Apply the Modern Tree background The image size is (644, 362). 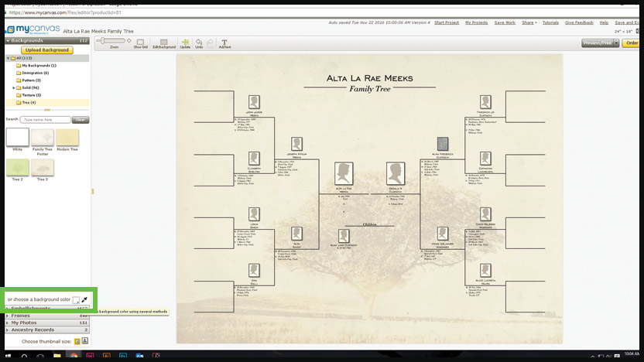[67, 137]
